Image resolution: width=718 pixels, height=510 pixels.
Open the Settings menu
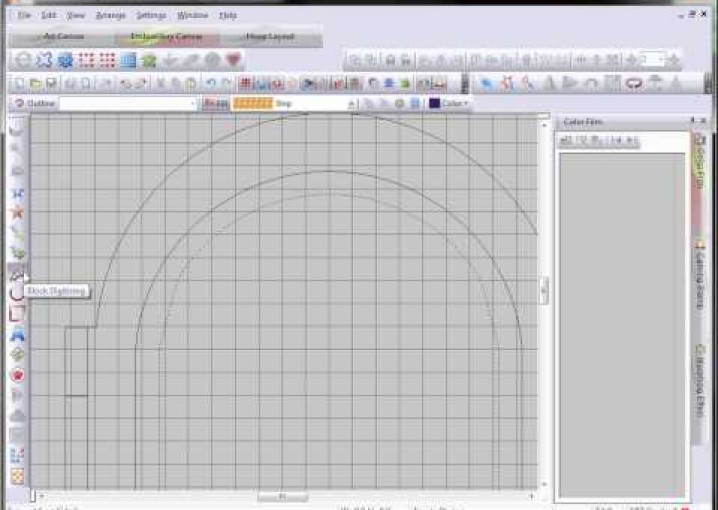[151, 16]
